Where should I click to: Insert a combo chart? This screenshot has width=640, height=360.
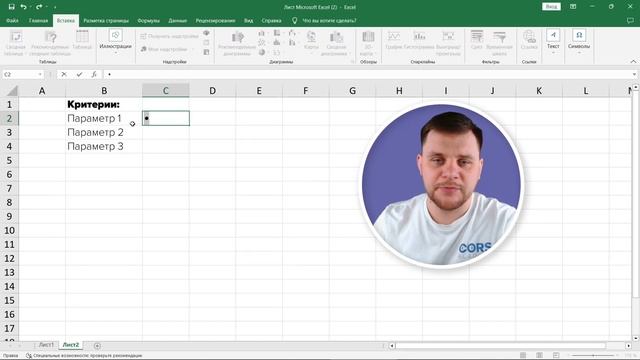click(x=293, y=43)
